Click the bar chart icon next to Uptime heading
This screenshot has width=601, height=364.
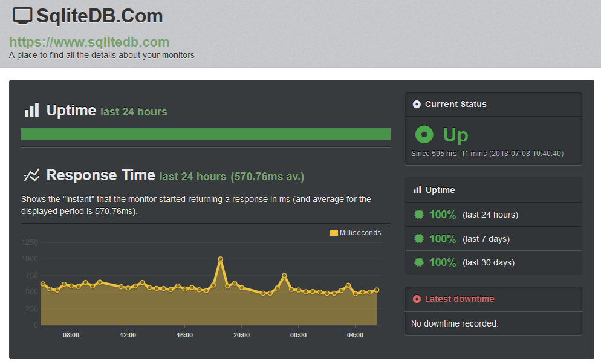(x=32, y=110)
